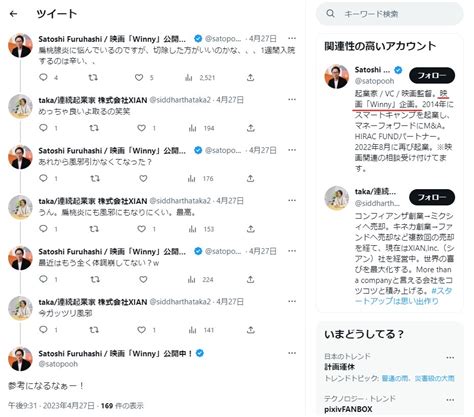Reply to Satoshi's first tweet about tonsillitis
The width and height of the screenshot is (474, 417).
coord(43,77)
